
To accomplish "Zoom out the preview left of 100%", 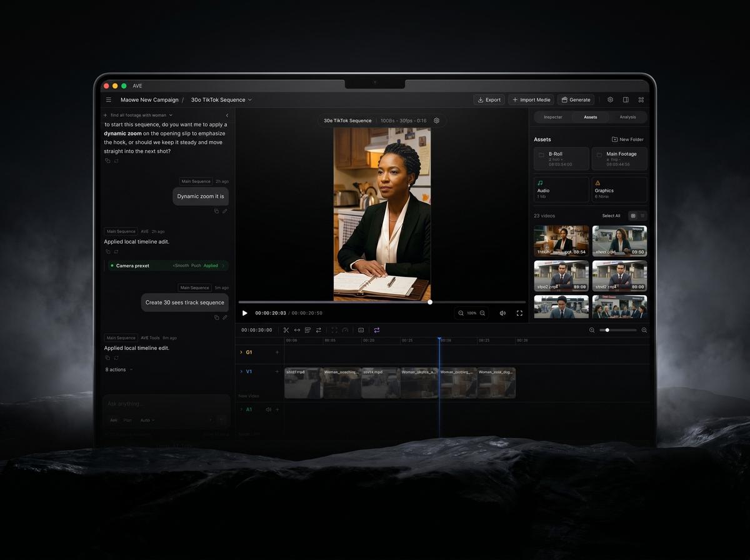I will click(461, 313).
